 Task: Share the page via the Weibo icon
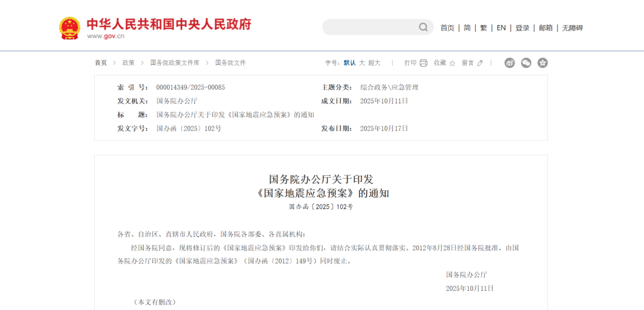pos(509,63)
